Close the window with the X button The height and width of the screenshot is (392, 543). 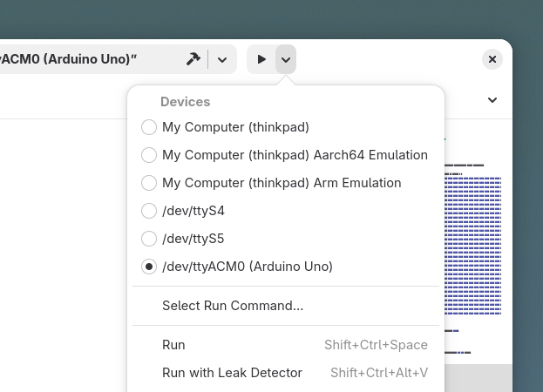(492, 59)
